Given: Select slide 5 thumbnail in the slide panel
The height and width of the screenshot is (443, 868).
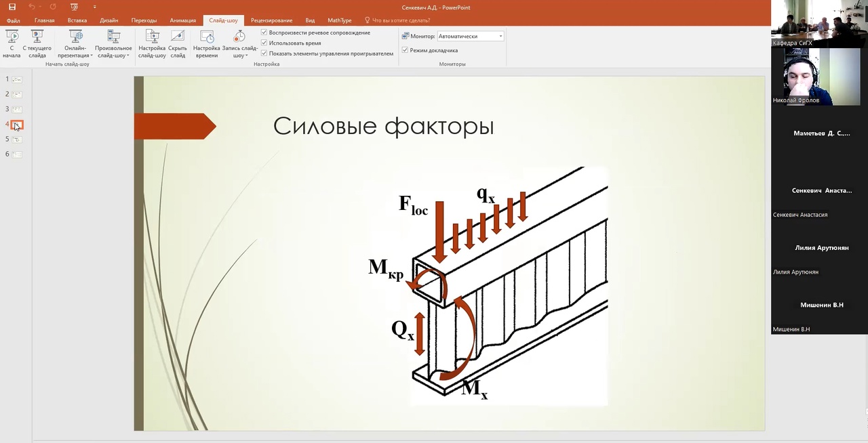Looking at the screenshot, I should [17, 140].
